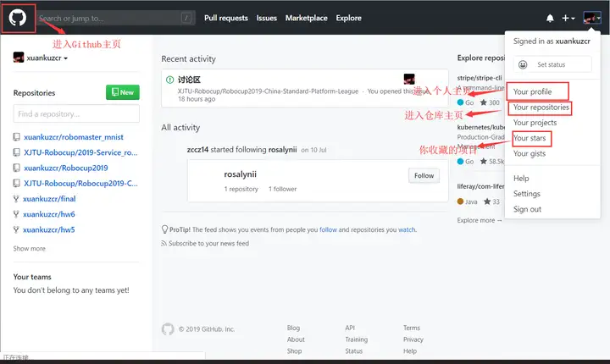
Task: Click star count 58.5k on kubernetes
Action: [x=491, y=162]
